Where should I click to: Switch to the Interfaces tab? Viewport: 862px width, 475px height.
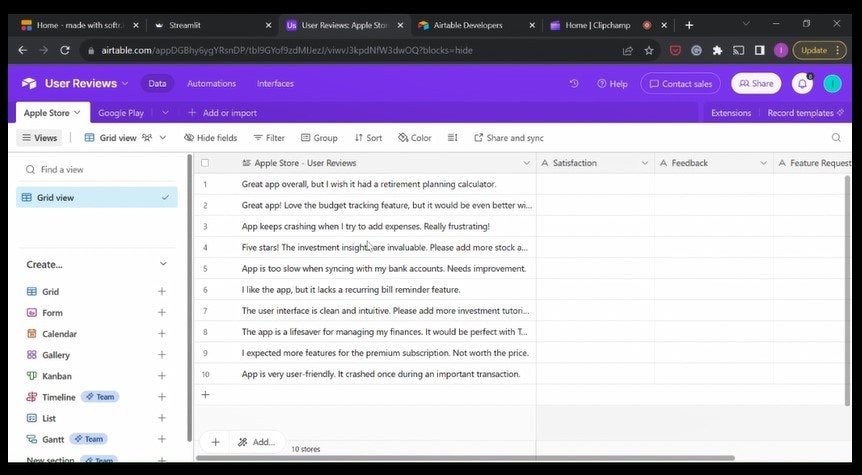tap(275, 84)
